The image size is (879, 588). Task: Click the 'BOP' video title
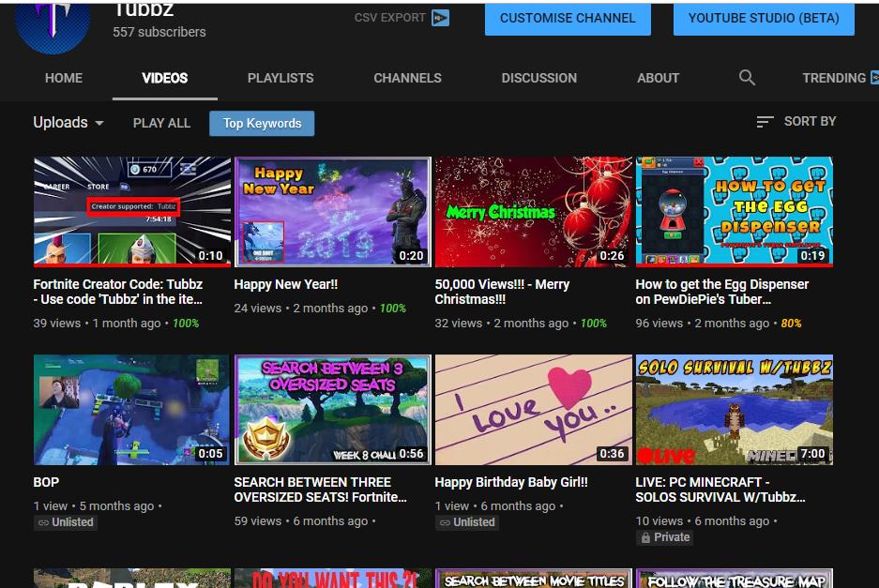(x=46, y=482)
